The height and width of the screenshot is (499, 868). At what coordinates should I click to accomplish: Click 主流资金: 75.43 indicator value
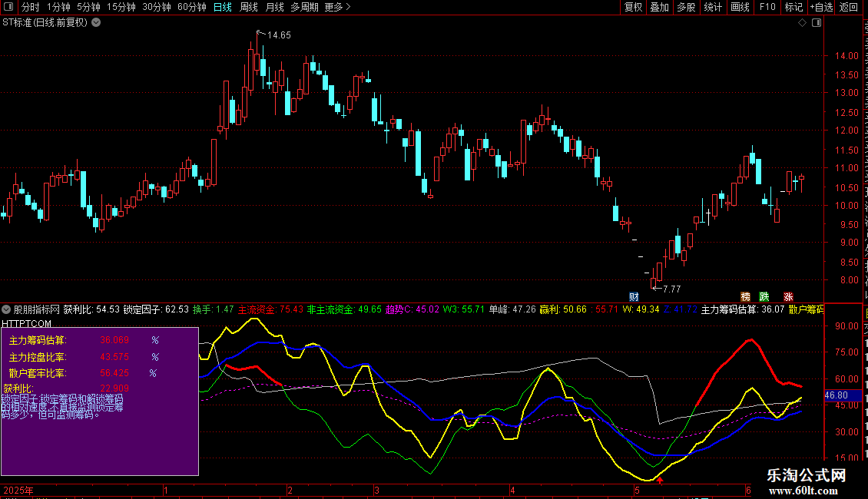(270, 309)
